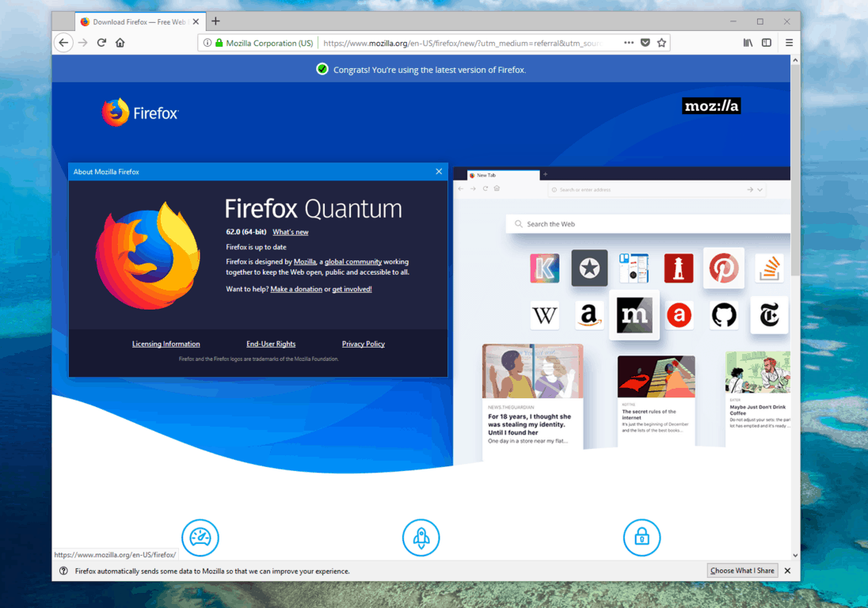
Task: Open the Firefox hamburger menu
Action: [x=789, y=43]
